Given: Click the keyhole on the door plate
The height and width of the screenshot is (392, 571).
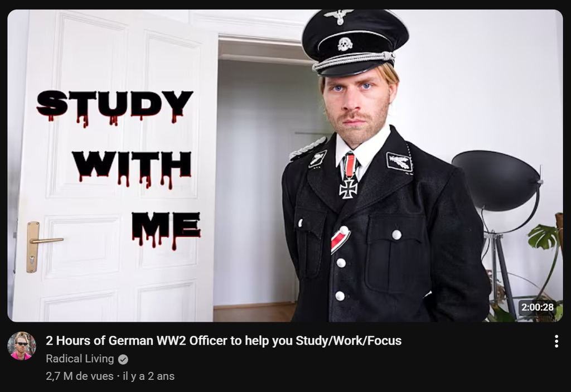Looking at the screenshot, I should click(32, 260).
